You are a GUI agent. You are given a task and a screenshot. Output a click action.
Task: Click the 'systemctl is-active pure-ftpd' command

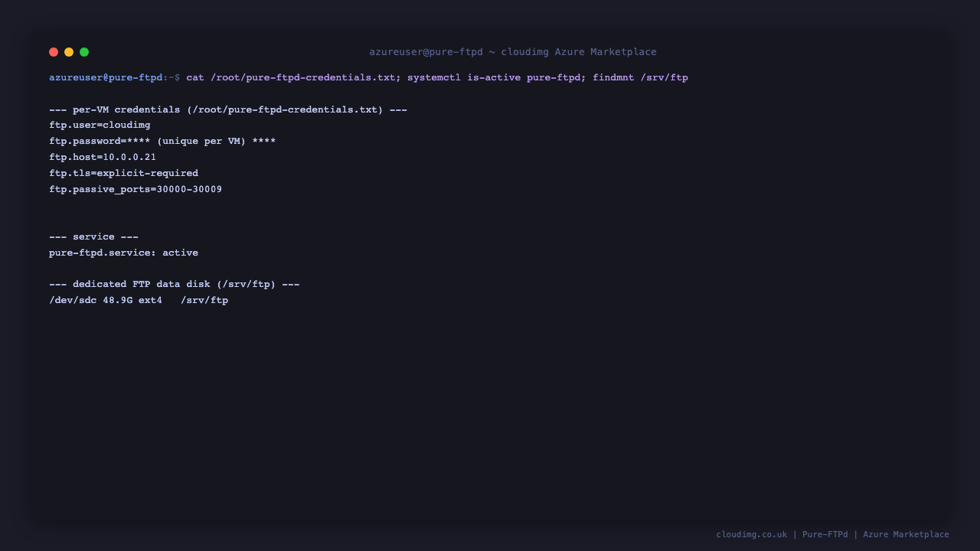coord(494,77)
